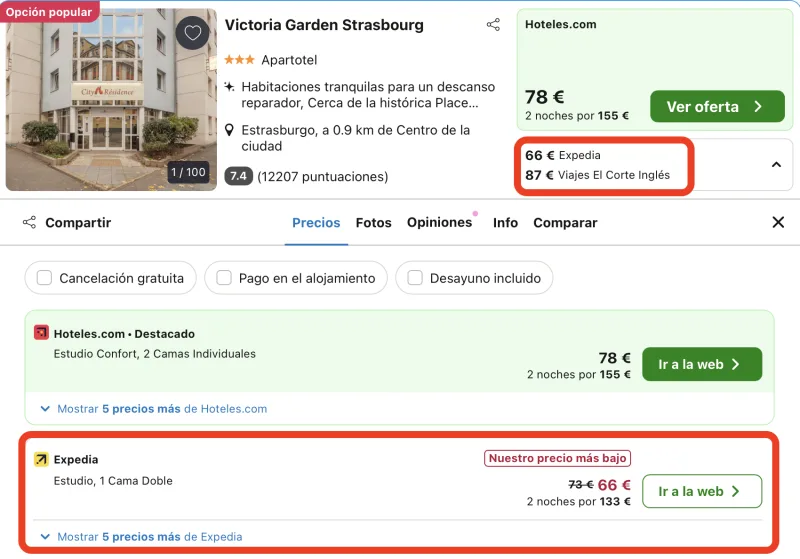Click the Apartotel label
Screen dimensions: 800x559
coord(289,60)
